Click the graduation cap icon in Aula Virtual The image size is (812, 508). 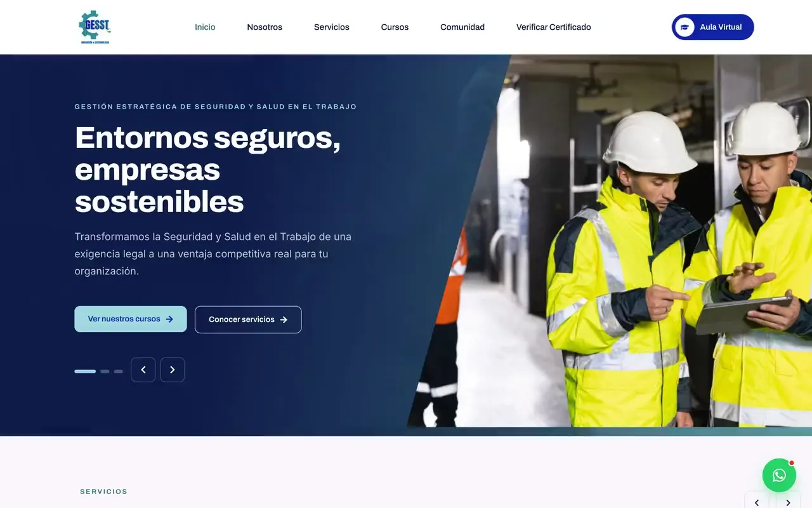[x=684, y=27]
